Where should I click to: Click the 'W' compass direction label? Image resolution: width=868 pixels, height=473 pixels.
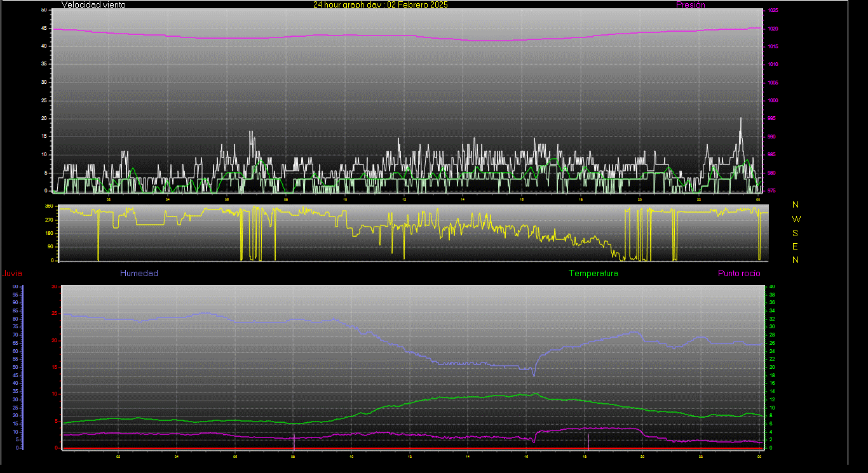(797, 219)
